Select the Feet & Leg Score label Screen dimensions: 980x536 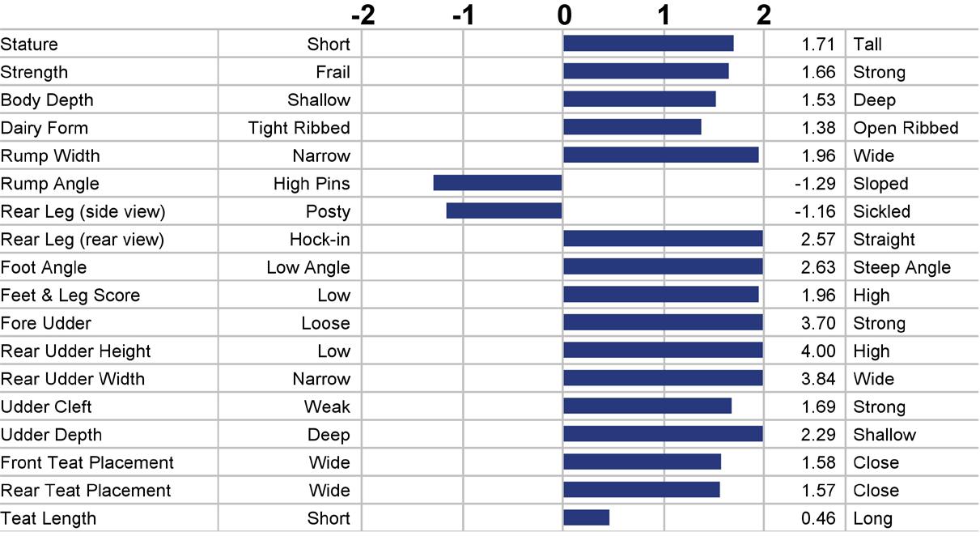click(x=70, y=296)
